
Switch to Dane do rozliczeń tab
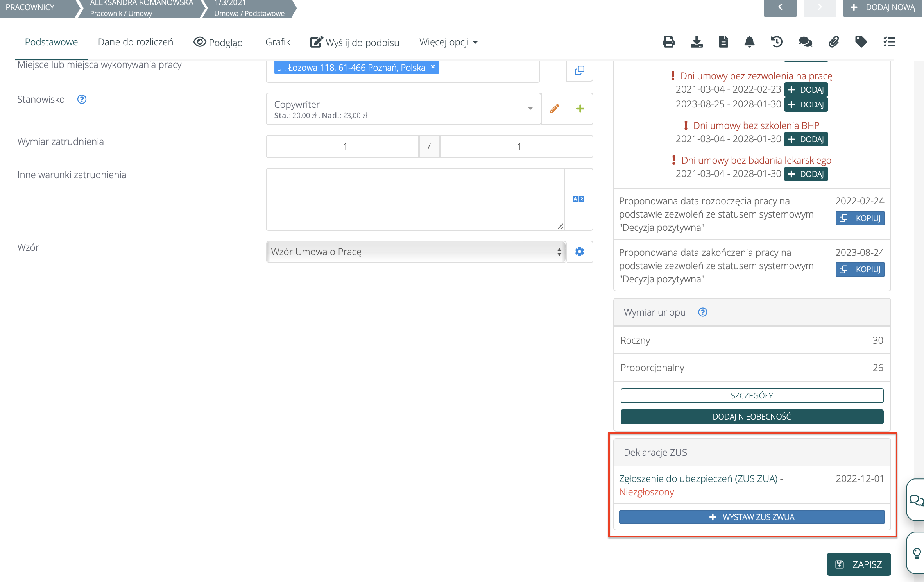click(135, 42)
